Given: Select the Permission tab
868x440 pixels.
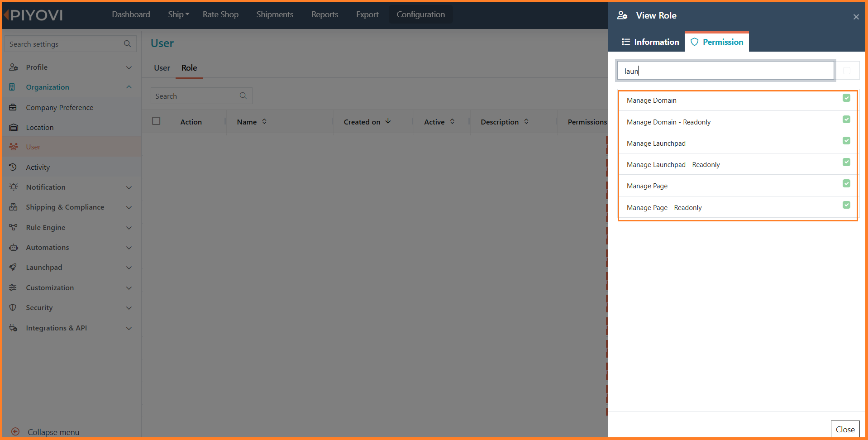Looking at the screenshot, I should pyautogui.click(x=717, y=42).
